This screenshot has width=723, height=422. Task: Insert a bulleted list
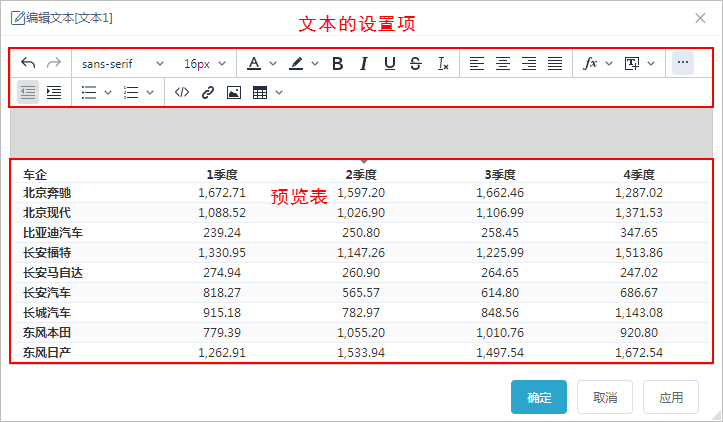coord(89,92)
